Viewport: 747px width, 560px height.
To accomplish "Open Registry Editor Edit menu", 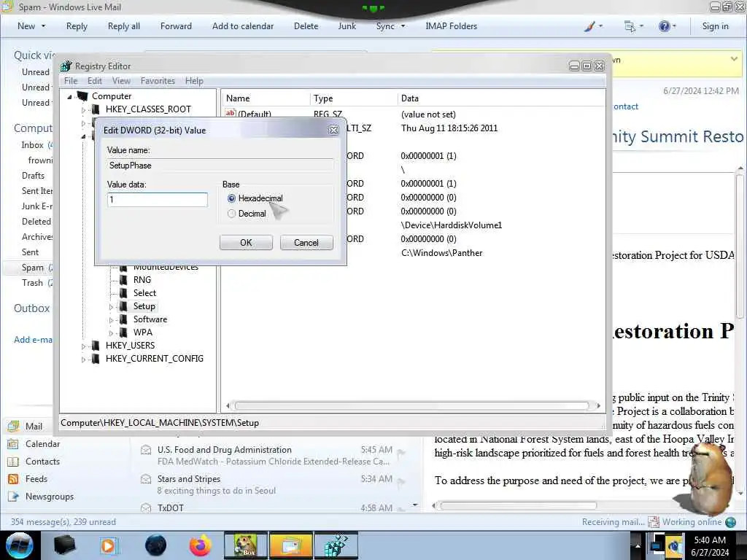I will 95,81.
